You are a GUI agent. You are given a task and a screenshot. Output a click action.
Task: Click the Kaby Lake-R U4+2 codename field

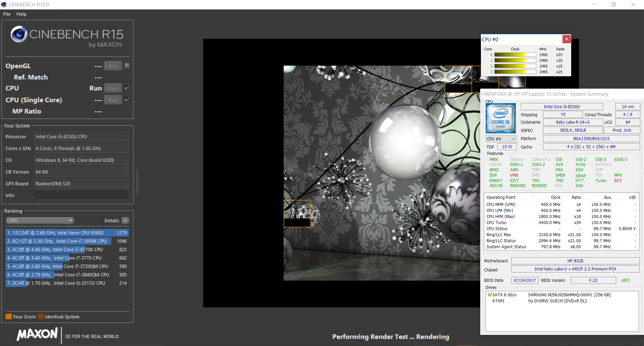coord(573,122)
